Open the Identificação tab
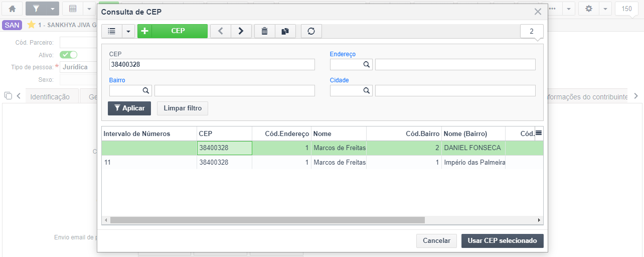 (x=50, y=97)
